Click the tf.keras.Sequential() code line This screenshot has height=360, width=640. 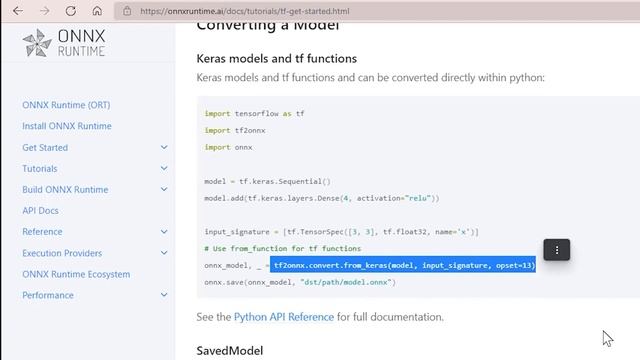click(267, 181)
